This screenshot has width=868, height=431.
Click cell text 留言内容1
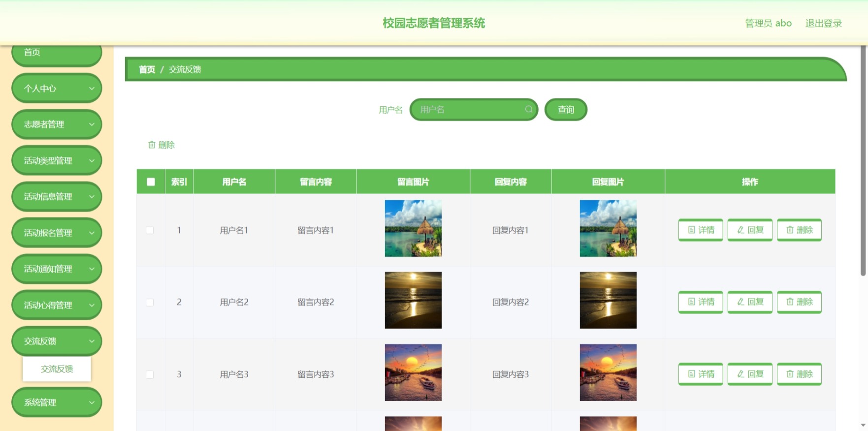click(316, 230)
